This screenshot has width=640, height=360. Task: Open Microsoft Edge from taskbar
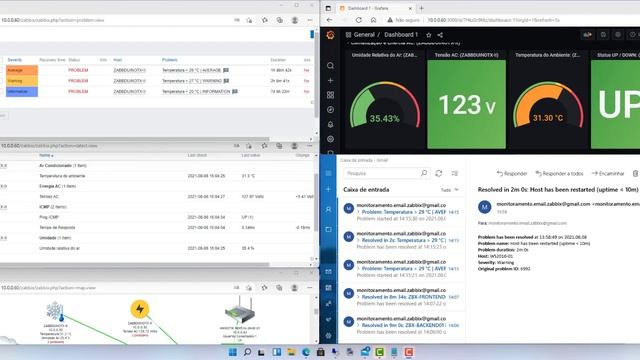click(306, 352)
